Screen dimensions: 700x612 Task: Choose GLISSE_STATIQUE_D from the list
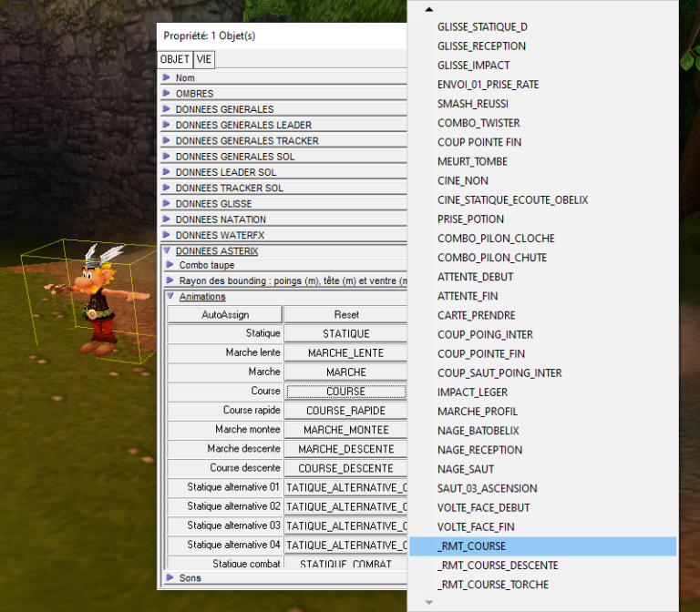(543, 27)
